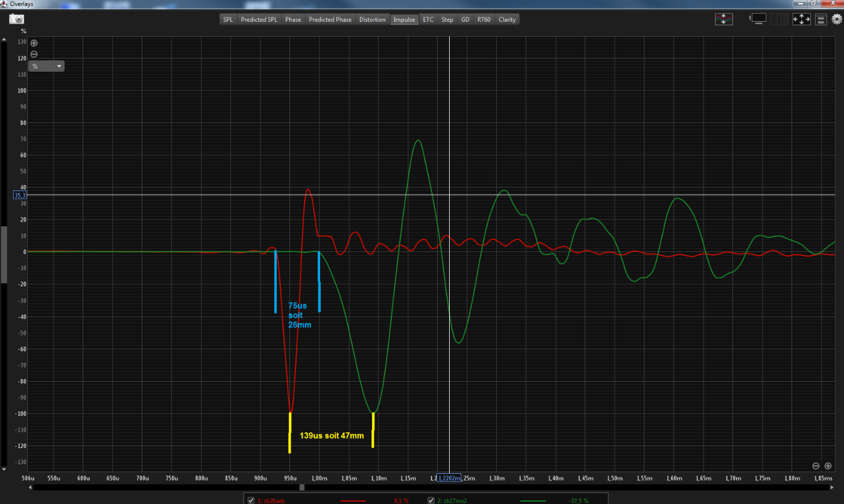844x504 pixels.
Task: Zoom in vertical axis plus icon
Action: tap(34, 43)
